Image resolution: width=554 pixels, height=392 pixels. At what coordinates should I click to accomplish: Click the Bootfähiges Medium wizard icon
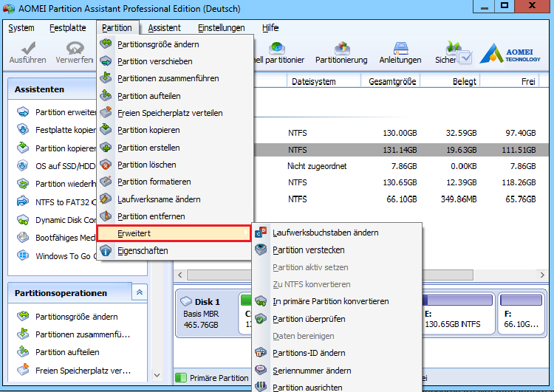(x=23, y=237)
